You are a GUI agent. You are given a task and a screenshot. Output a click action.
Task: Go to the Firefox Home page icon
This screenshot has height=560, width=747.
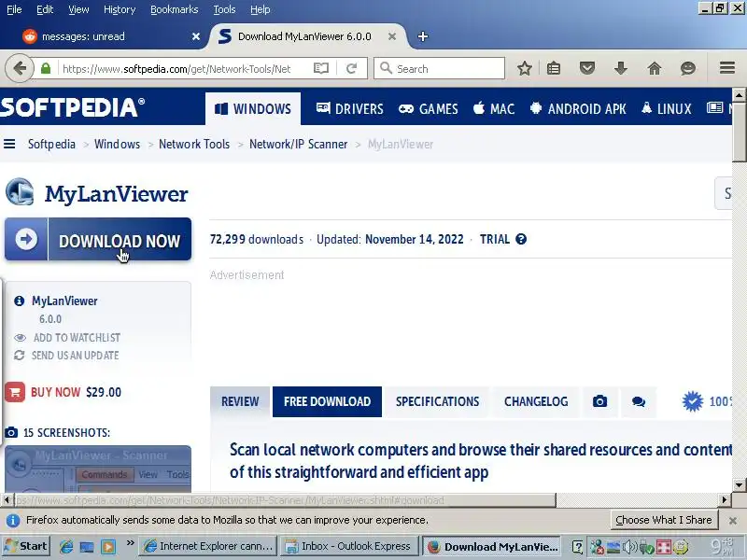coord(655,68)
